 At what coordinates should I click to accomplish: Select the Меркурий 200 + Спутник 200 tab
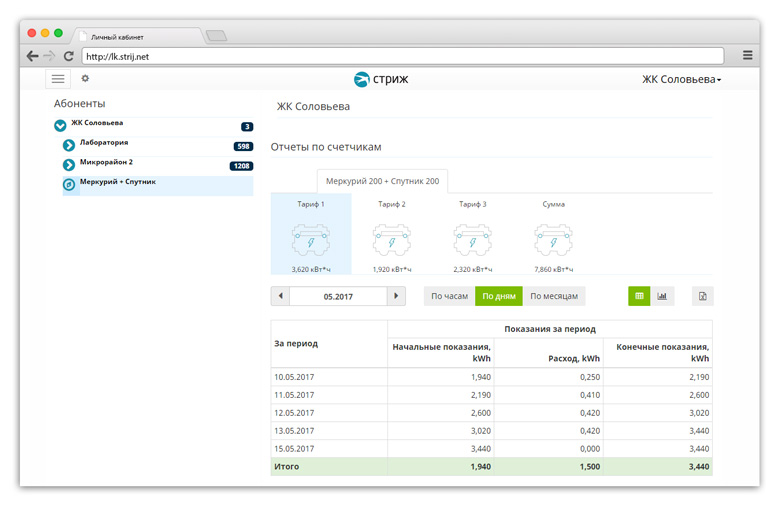click(x=383, y=181)
